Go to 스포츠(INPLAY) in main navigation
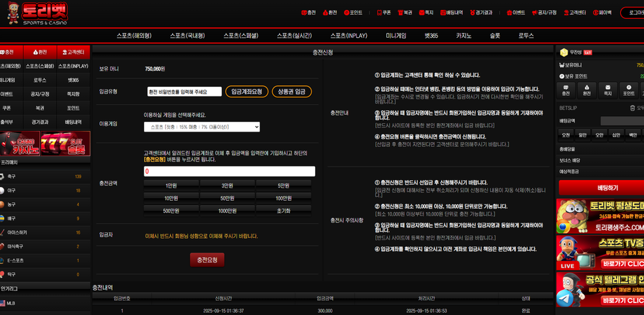 349,36
